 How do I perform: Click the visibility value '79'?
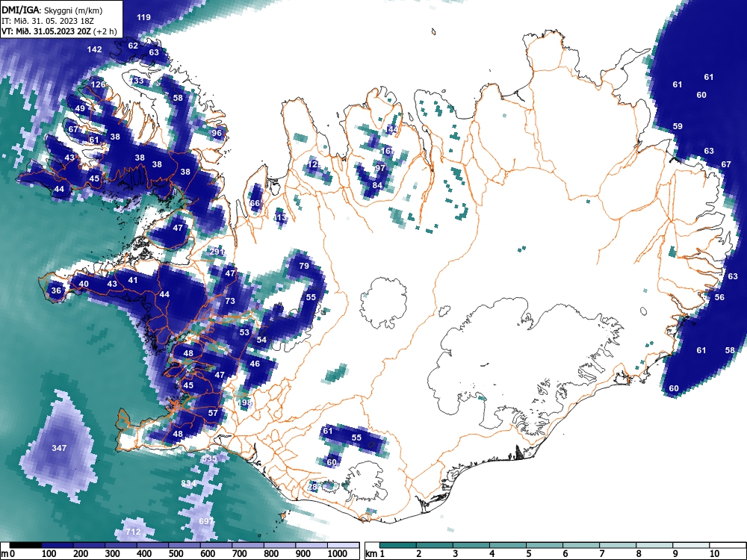pos(304,266)
